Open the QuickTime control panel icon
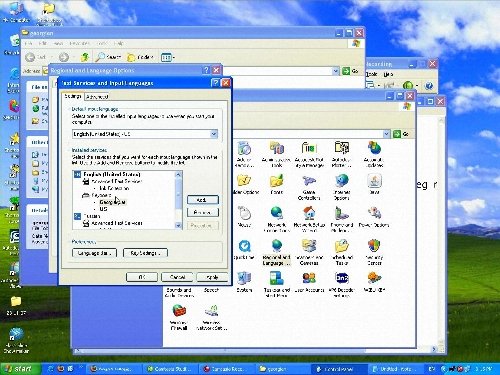500x375 pixels. pyautogui.click(x=244, y=249)
